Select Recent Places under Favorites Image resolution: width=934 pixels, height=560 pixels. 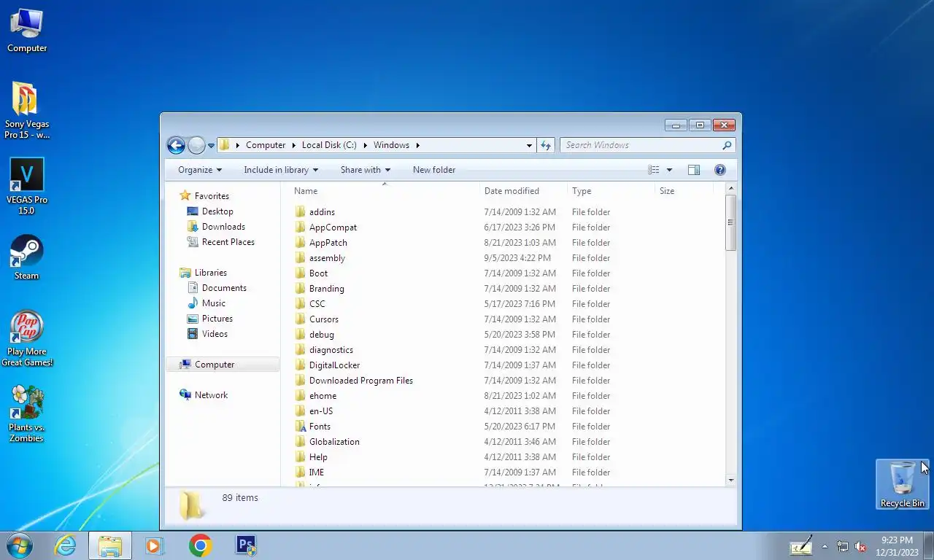[x=220, y=242]
